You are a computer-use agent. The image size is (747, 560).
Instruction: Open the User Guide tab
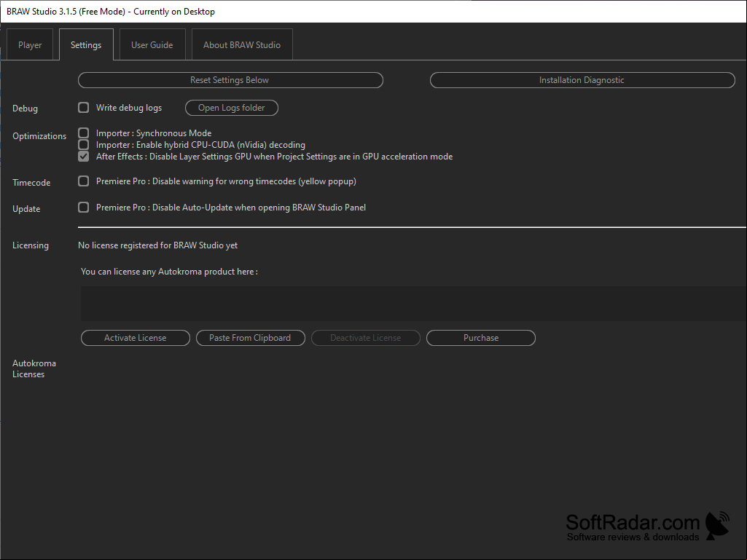(x=152, y=44)
